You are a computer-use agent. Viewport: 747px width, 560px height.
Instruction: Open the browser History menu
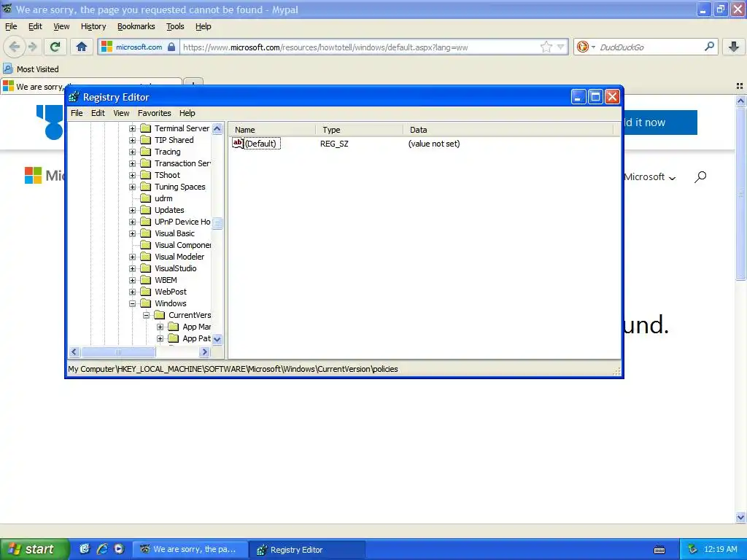(x=93, y=26)
